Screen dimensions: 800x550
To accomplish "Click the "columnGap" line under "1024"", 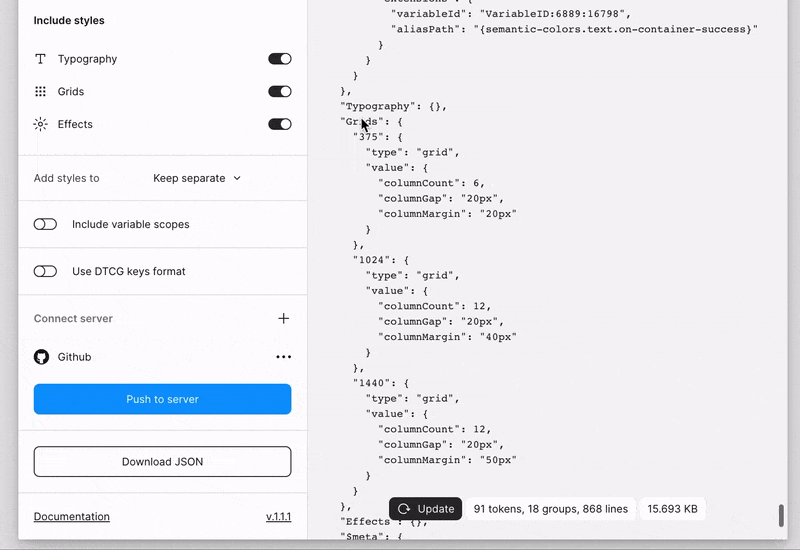I will click(x=441, y=321).
